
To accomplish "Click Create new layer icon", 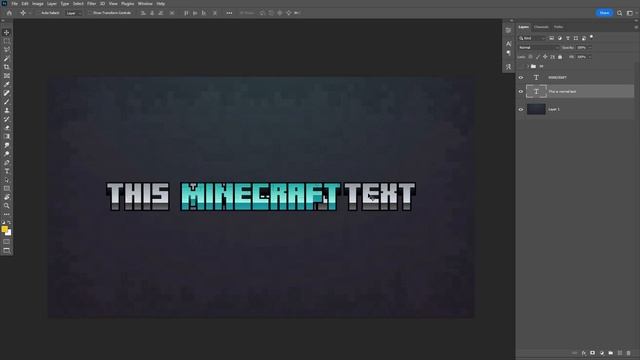I will [620, 353].
